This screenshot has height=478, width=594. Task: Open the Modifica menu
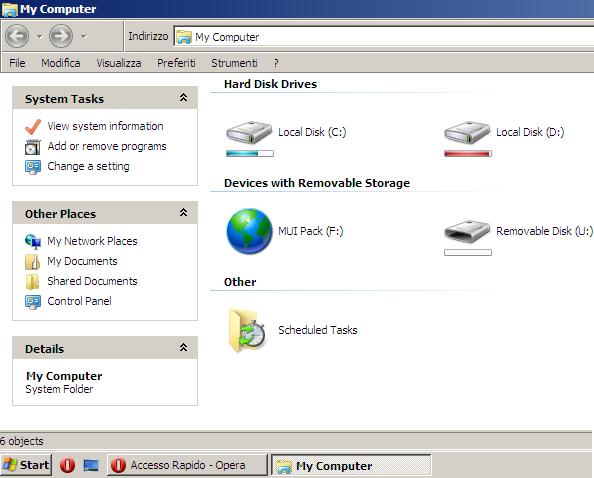(61, 63)
